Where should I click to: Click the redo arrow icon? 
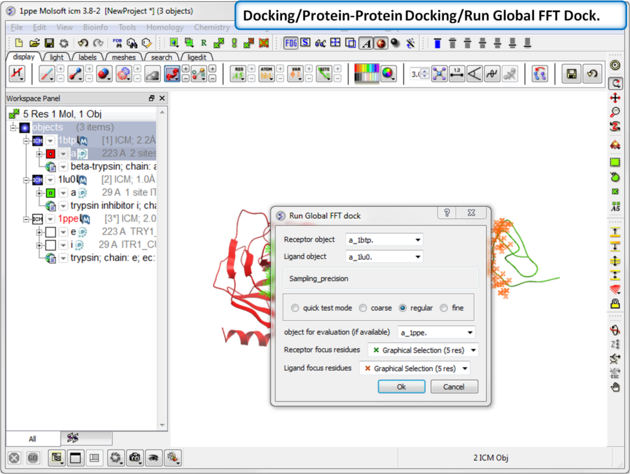pyautogui.click(x=98, y=43)
